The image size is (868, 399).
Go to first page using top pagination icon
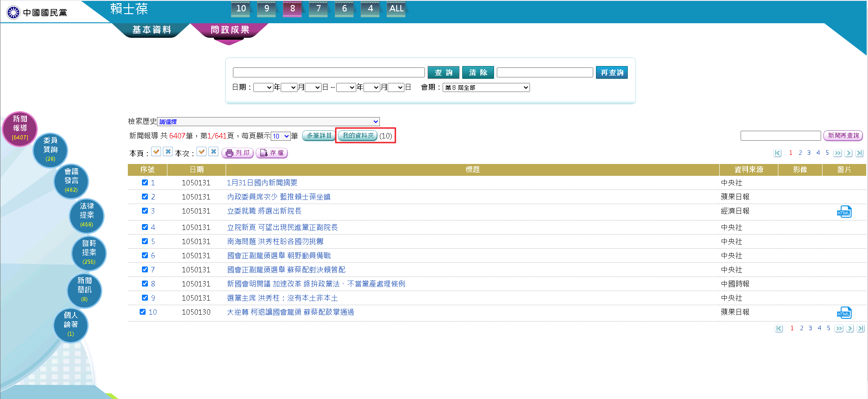click(x=777, y=153)
